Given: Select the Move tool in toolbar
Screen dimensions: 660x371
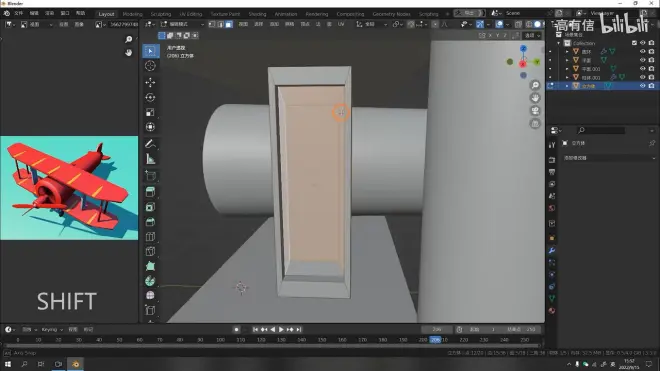Looking at the screenshot, I should 150,82.
